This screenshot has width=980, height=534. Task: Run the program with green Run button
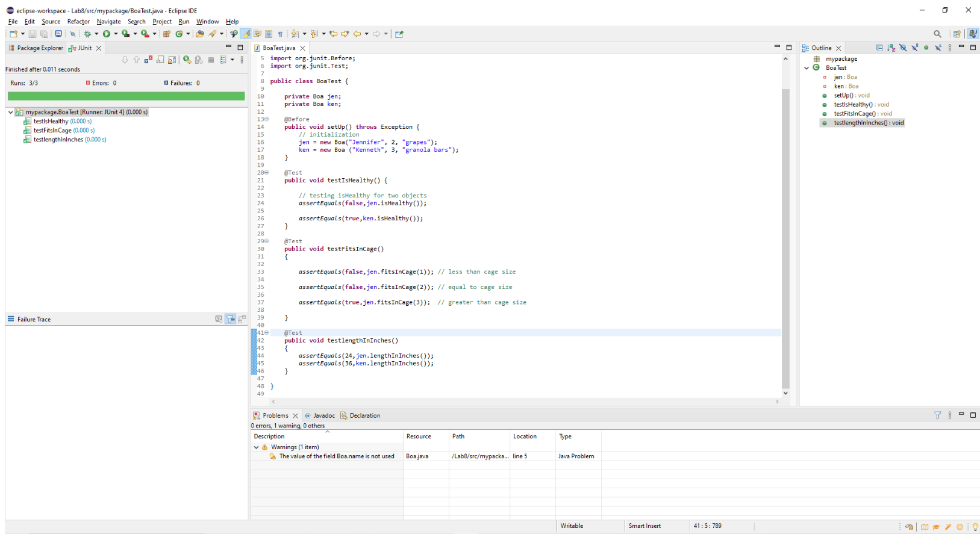(x=106, y=34)
